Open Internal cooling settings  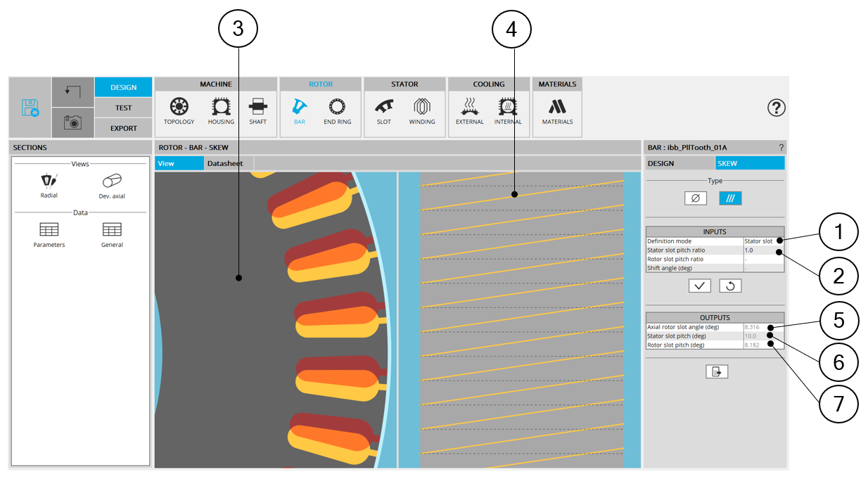click(508, 110)
